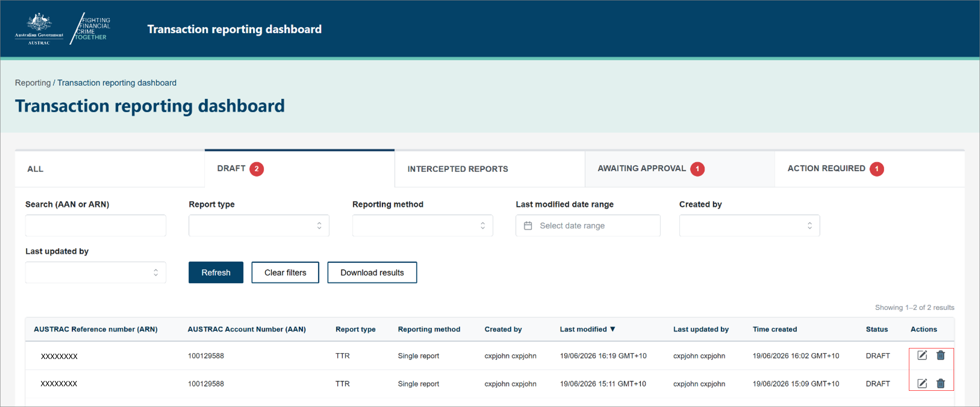Viewport: 980px width, 407px height.
Task: Click the Last updated by column header
Action: [x=701, y=329]
